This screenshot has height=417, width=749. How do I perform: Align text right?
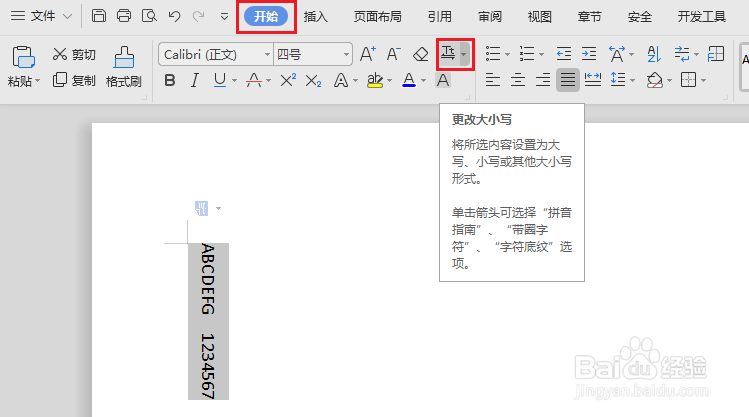click(543, 80)
